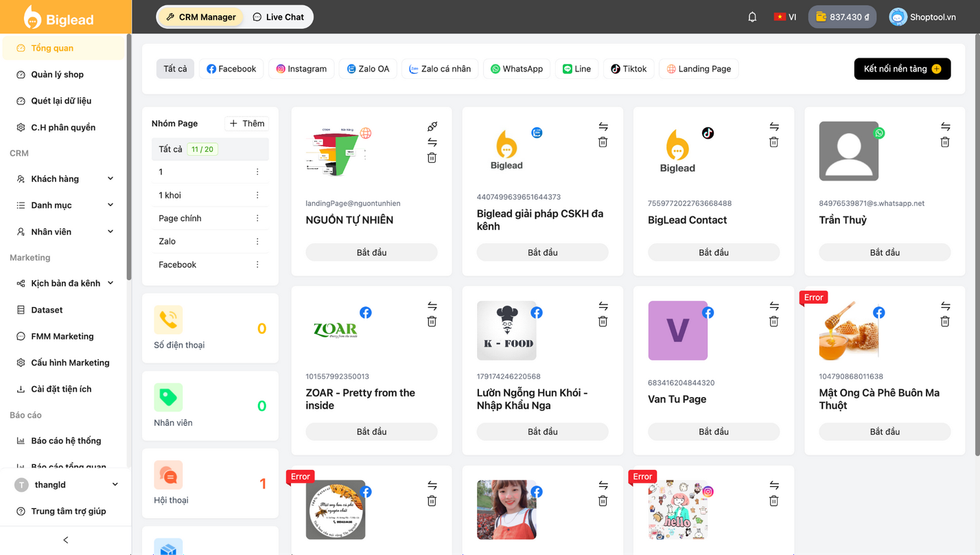
Task: Click trash icon on Van Tu Page card
Action: tap(774, 321)
